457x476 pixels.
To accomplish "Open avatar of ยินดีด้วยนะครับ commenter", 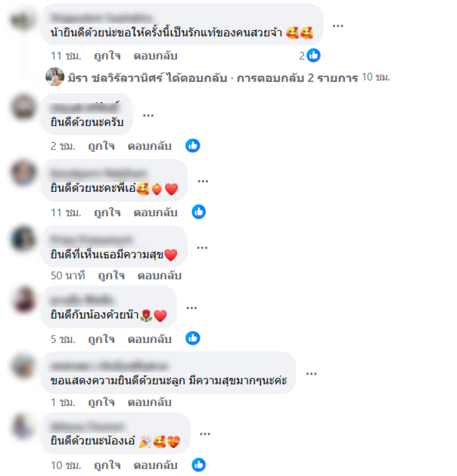I will coord(23,107).
